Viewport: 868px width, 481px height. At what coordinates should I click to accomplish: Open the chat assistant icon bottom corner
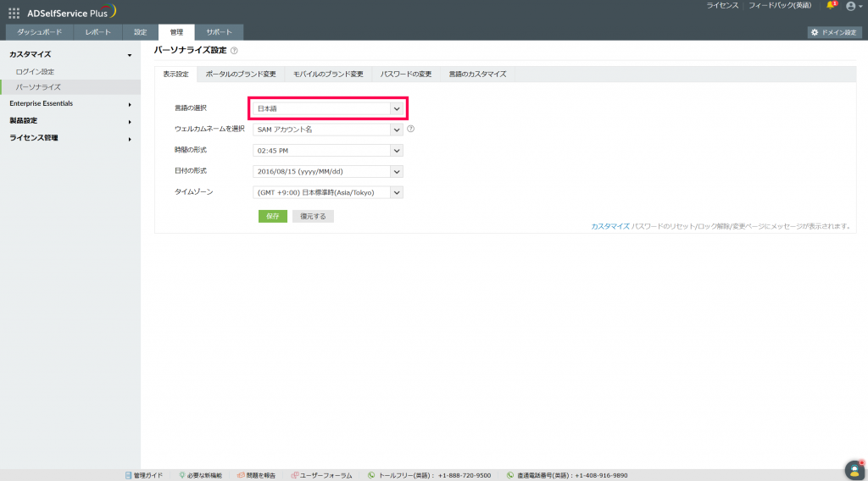[854, 469]
